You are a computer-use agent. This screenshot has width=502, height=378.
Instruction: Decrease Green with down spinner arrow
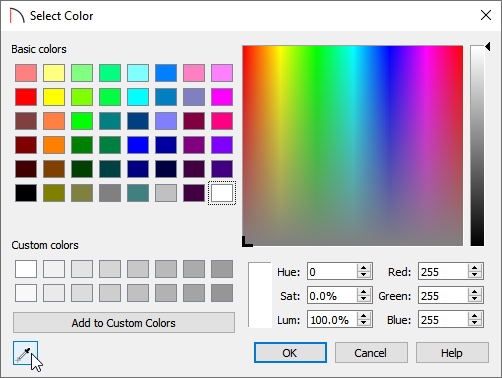point(475,300)
